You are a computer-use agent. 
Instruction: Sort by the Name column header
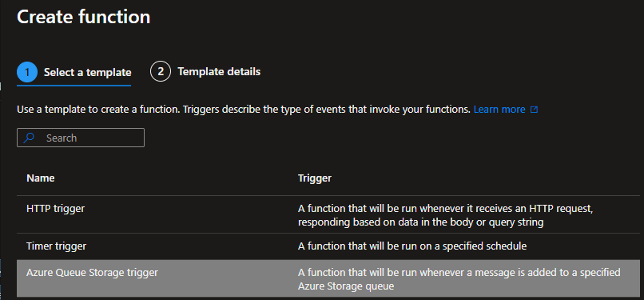[x=40, y=178]
